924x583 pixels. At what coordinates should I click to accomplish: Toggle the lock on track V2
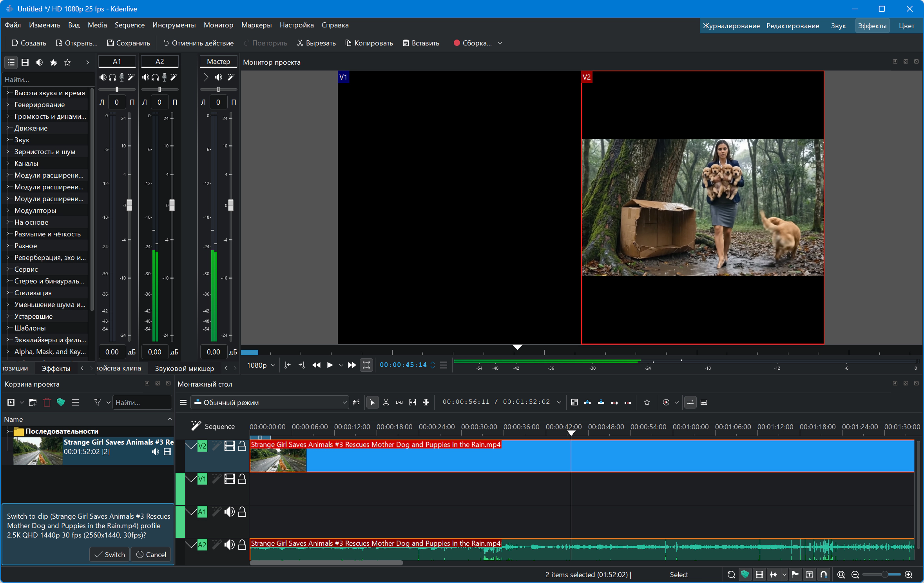tap(242, 446)
